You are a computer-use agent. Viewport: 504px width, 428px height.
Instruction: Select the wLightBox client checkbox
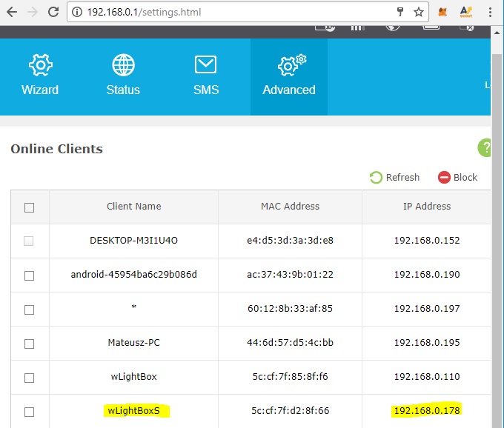click(30, 378)
